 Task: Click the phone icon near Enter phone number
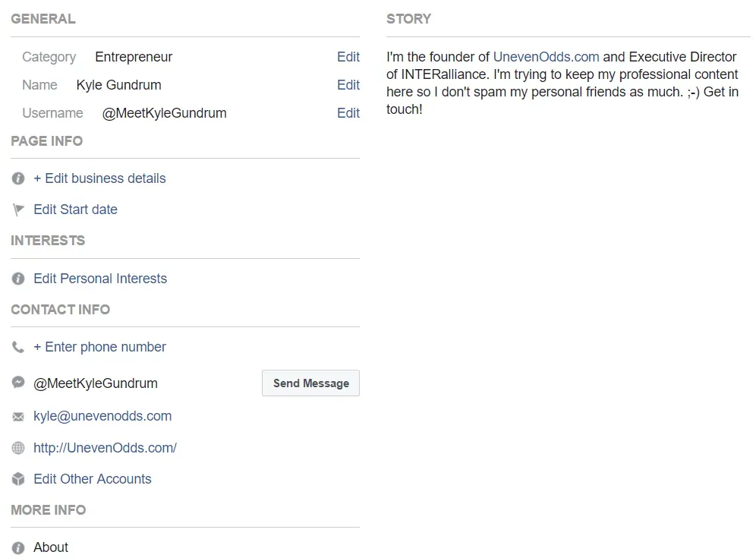pos(17,347)
